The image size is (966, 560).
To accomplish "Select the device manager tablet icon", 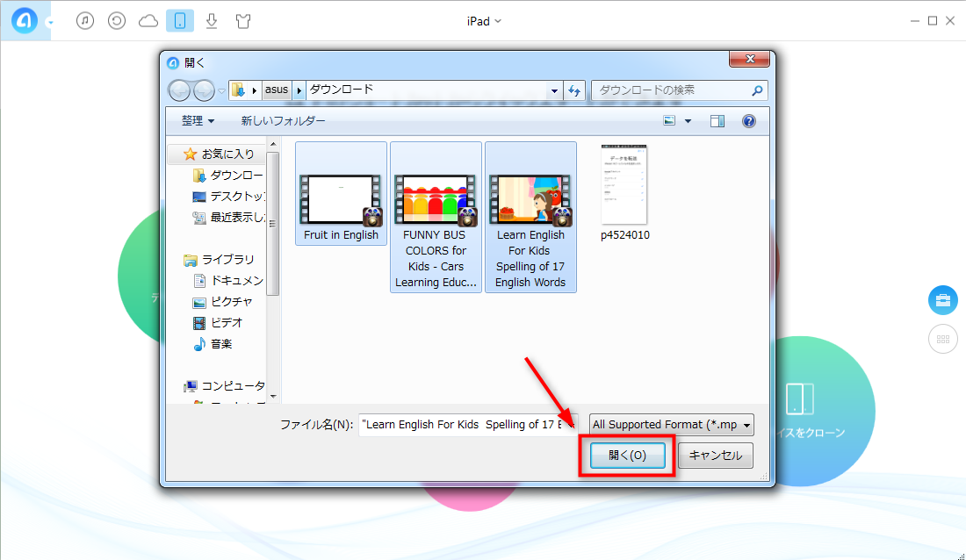I will tap(180, 21).
